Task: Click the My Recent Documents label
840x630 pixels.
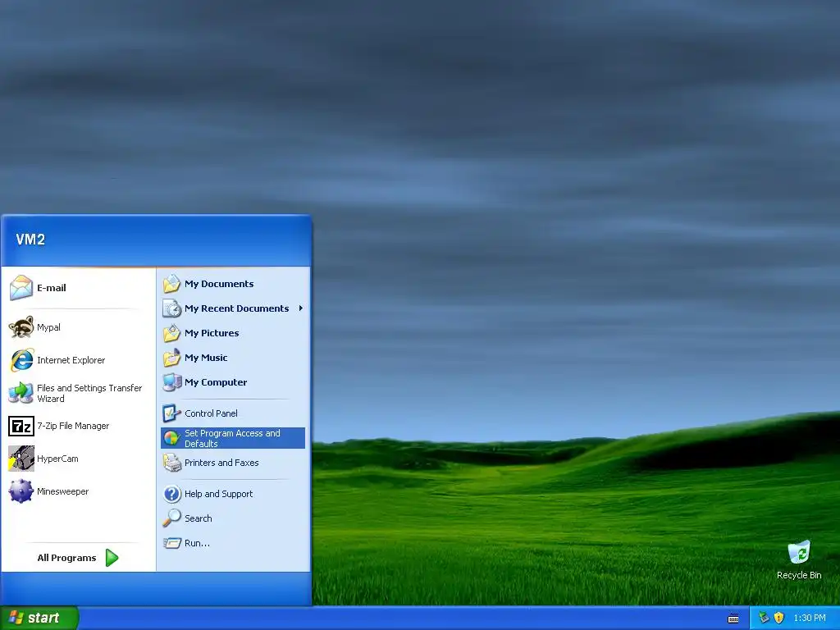Action: [236, 308]
